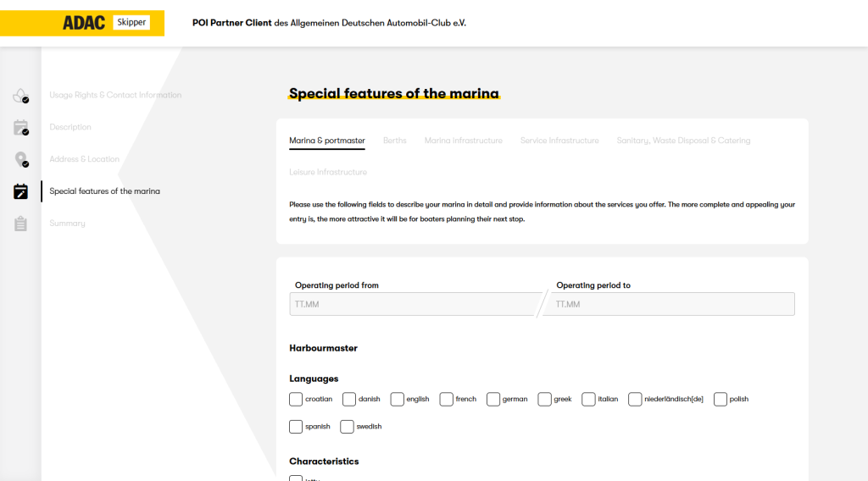
Task: Click the Special features edit icon
Action: click(20, 191)
